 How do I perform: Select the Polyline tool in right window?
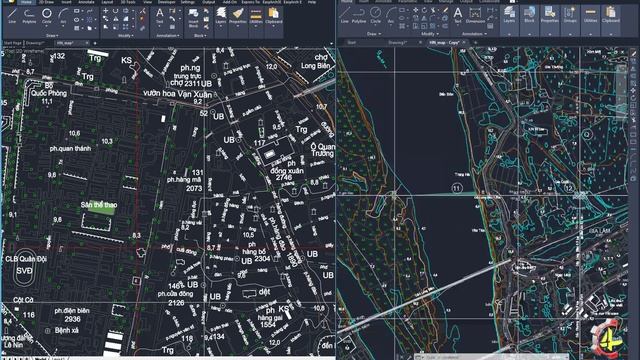(x=359, y=15)
